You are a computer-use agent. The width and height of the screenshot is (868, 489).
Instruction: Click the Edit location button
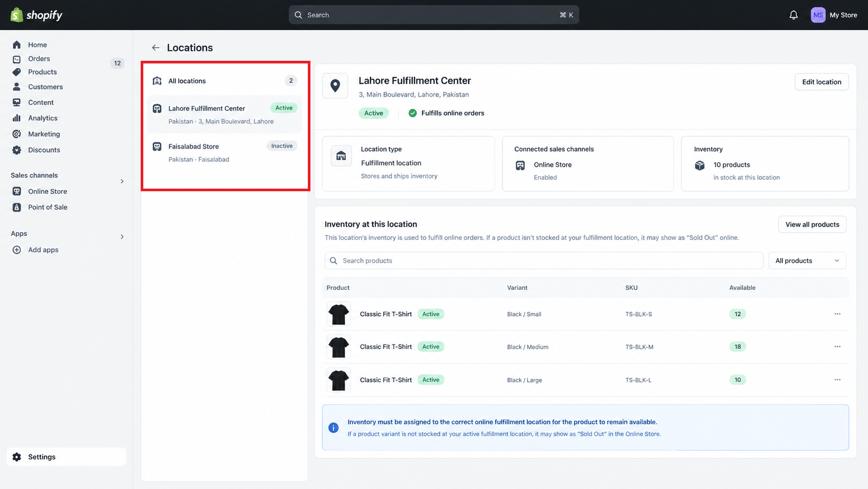pyautogui.click(x=822, y=82)
